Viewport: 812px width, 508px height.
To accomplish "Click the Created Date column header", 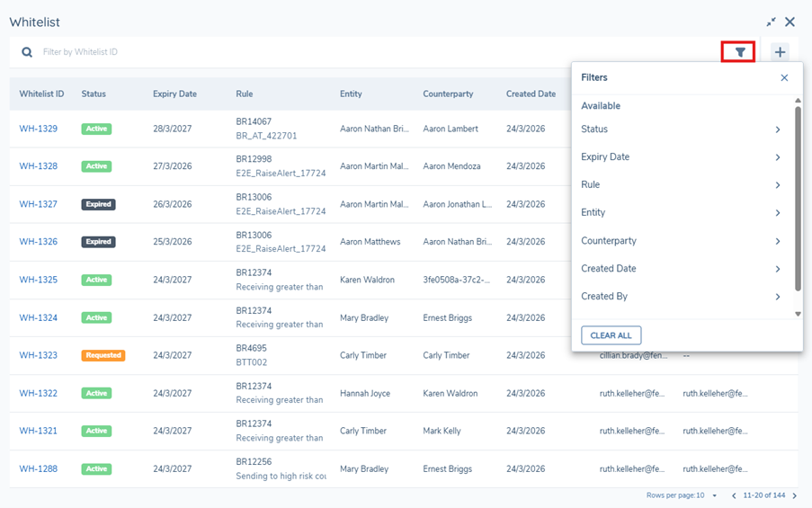I will click(x=531, y=94).
